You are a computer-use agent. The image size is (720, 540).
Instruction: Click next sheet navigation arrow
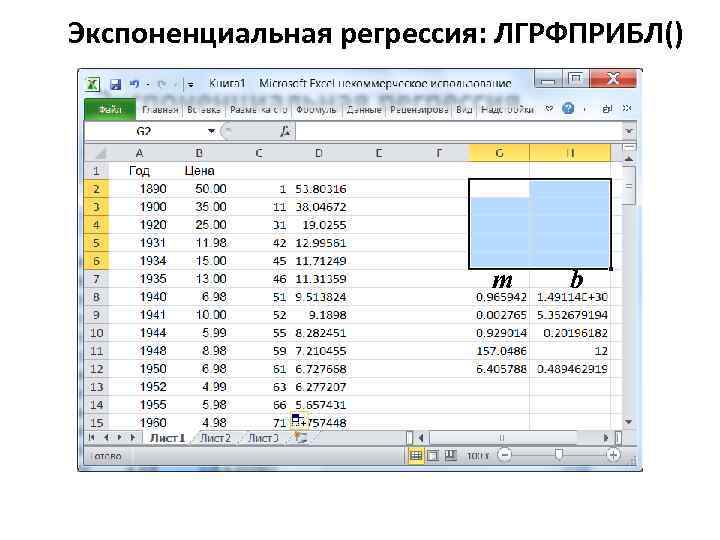[x=120, y=438]
